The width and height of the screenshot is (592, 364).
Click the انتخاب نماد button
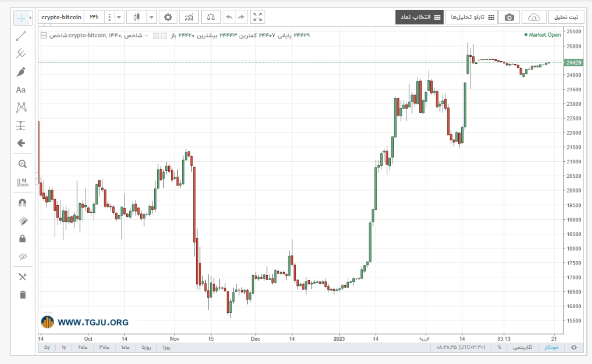(419, 17)
